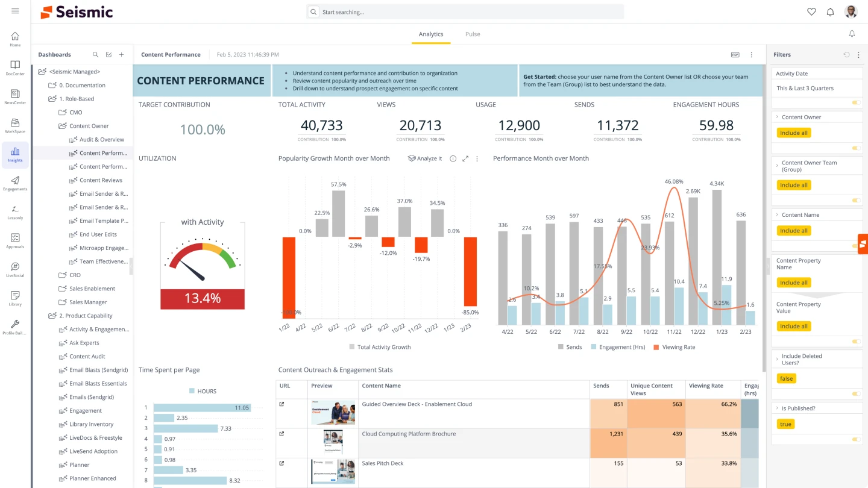Show info for Popularity Growth chart
Screen dimensions: 868x488
click(x=453, y=158)
